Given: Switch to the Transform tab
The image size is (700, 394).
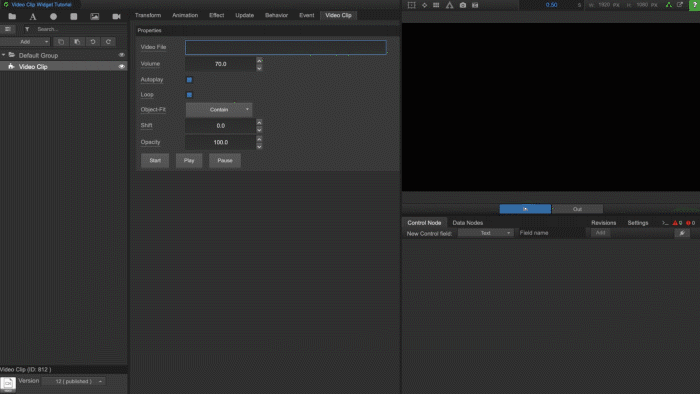Looking at the screenshot, I should tap(148, 15).
